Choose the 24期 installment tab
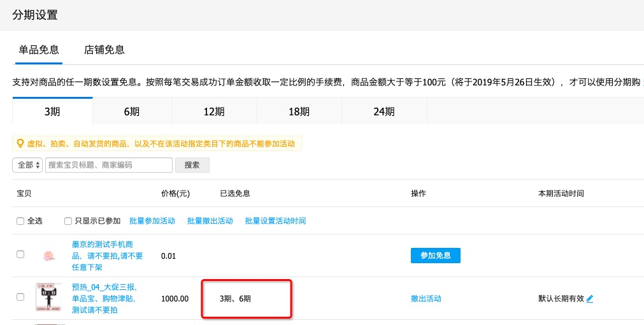The width and height of the screenshot is (644, 325). [x=384, y=112]
